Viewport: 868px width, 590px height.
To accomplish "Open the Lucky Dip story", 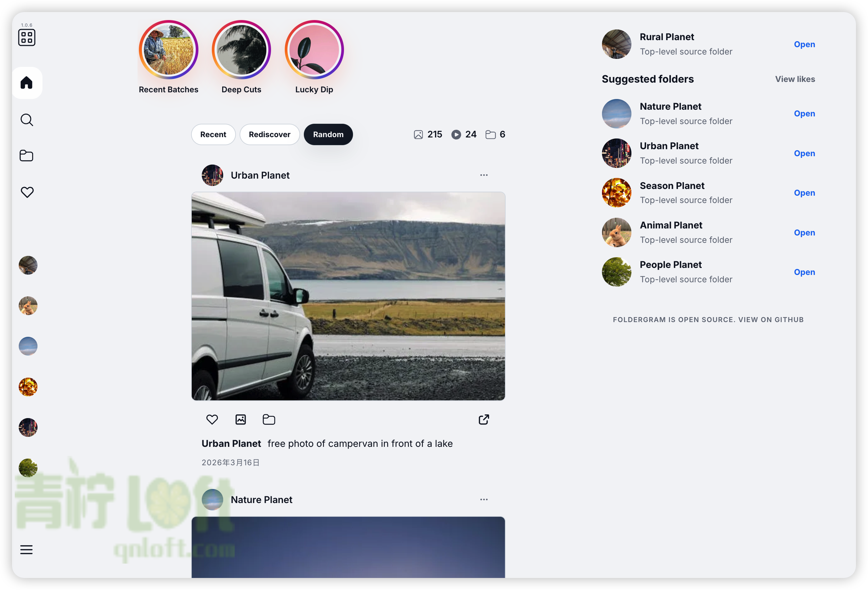I will coord(314,50).
